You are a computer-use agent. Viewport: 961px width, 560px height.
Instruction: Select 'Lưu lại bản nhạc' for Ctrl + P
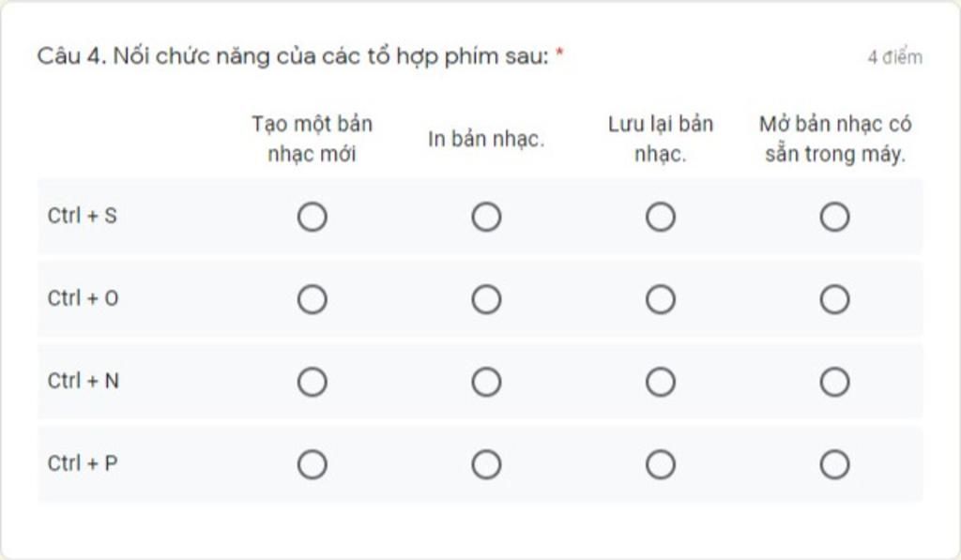tap(660, 464)
